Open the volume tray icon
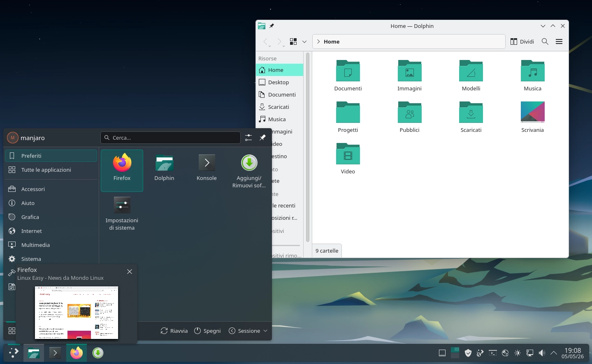Image resolution: width=592 pixels, height=364 pixels. click(542, 353)
